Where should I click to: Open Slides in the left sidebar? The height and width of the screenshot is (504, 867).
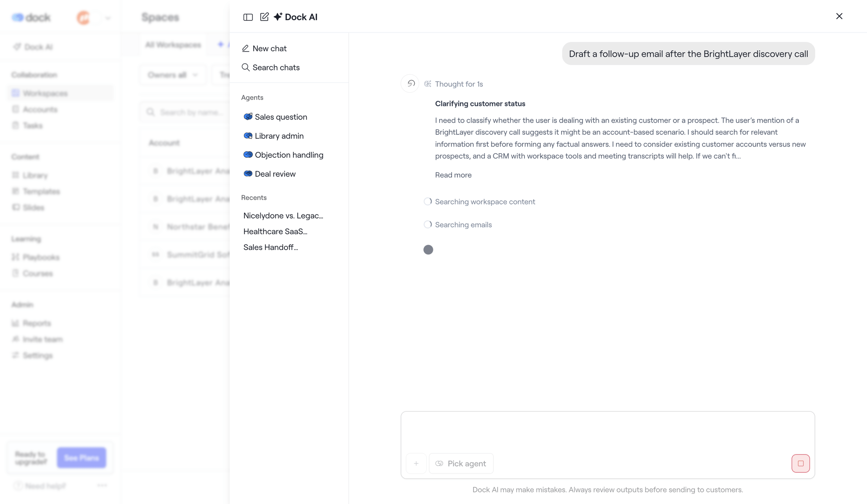point(28,208)
